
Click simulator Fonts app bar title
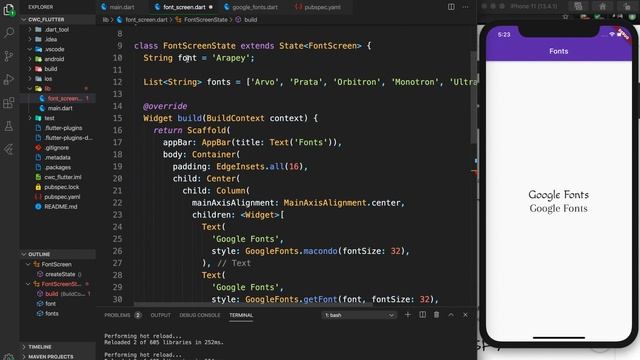tap(558, 51)
